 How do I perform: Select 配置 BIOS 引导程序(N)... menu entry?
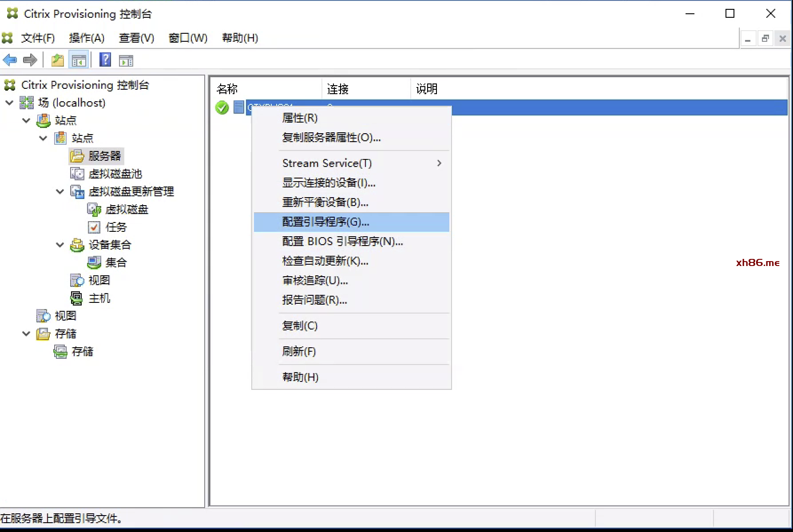342,241
